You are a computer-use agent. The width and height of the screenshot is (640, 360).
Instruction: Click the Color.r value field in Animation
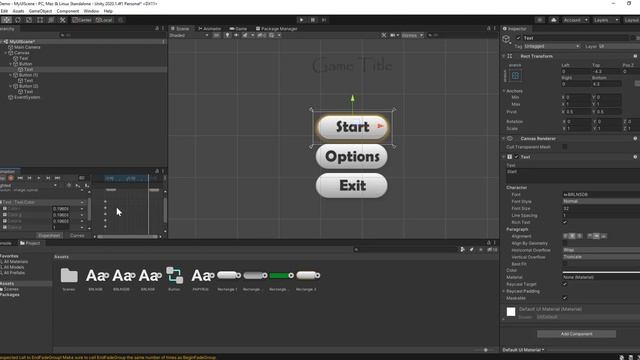click(x=61, y=209)
